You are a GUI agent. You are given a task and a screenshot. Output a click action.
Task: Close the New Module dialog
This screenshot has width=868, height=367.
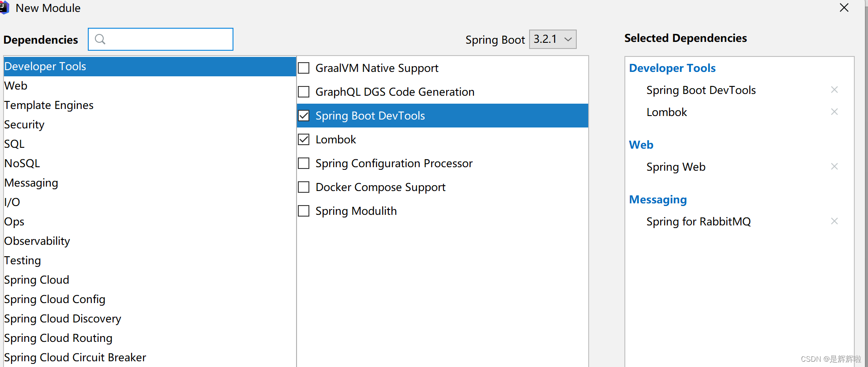844,7
